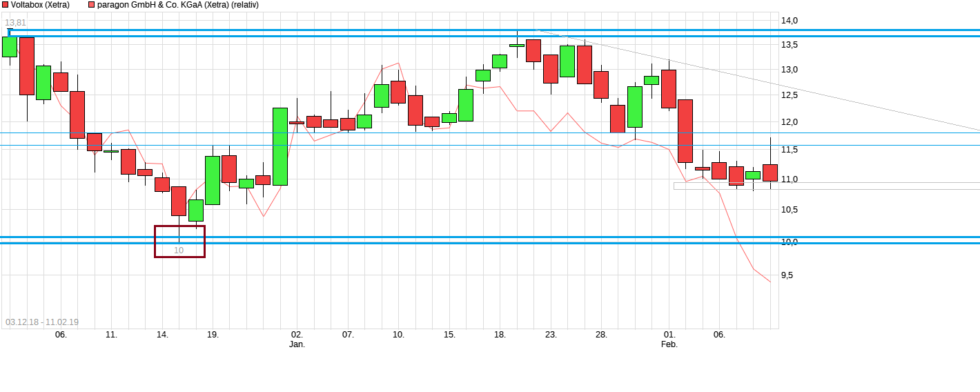Click the paragon GmbH legend color swatch
980x392 pixels.
tap(93, 5)
